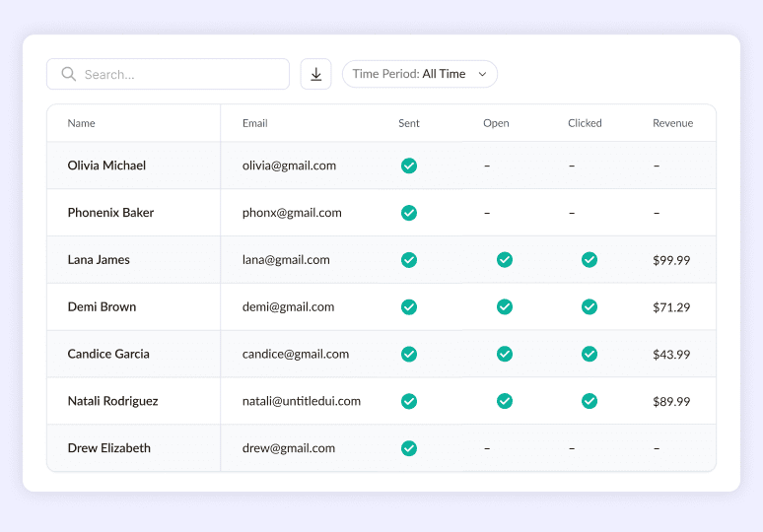The image size is (763, 532).
Task: Focus the Search input field
Action: [x=168, y=74]
